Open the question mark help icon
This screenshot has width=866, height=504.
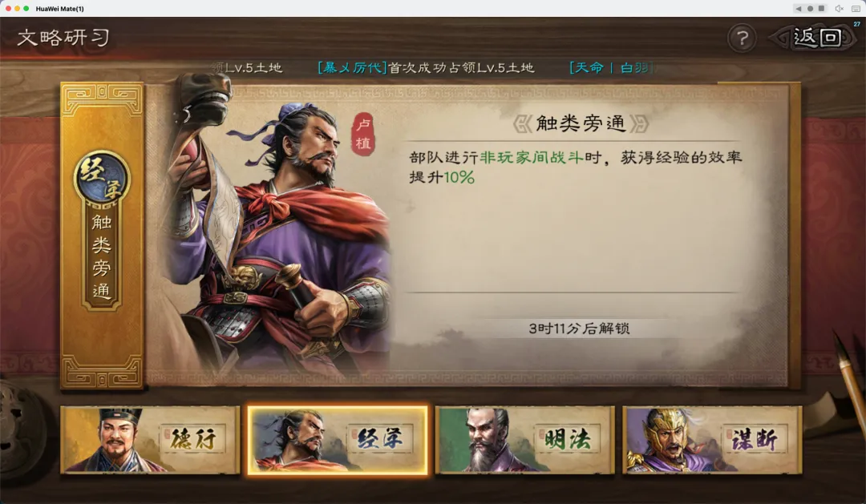(x=742, y=38)
